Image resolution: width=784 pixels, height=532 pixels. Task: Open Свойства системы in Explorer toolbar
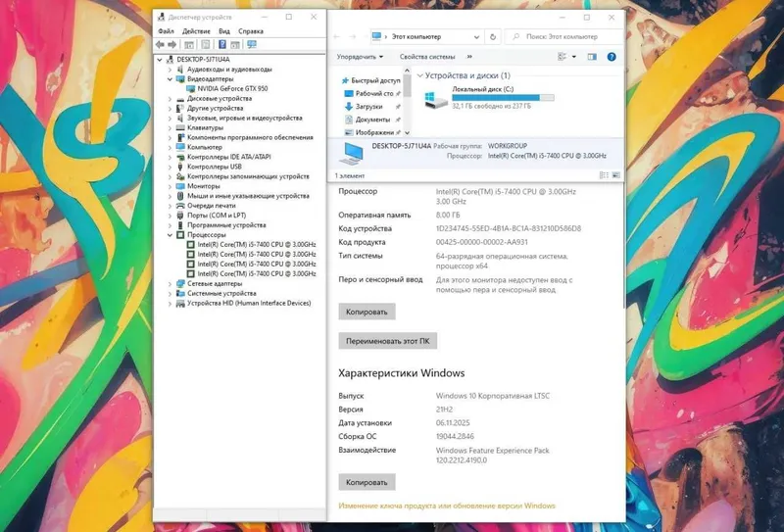427,57
